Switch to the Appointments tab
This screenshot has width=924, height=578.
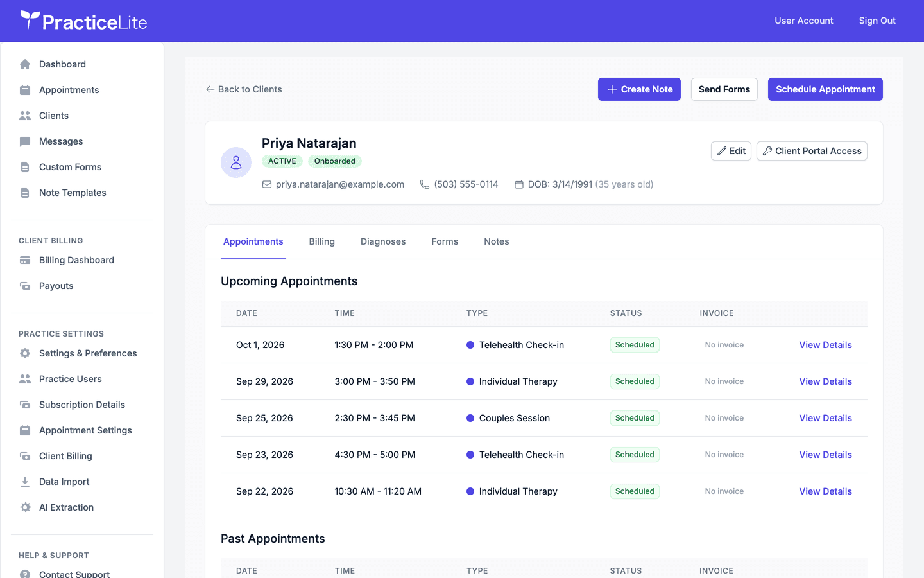click(x=253, y=241)
